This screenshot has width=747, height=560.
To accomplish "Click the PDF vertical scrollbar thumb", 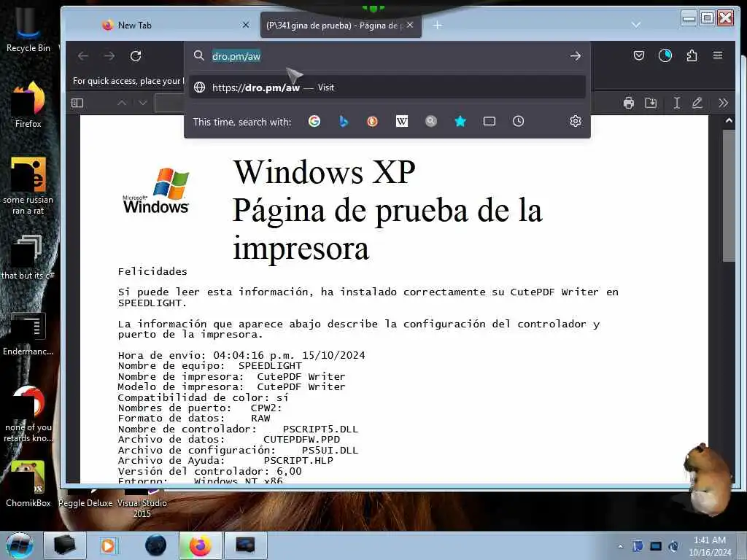I will [729, 195].
